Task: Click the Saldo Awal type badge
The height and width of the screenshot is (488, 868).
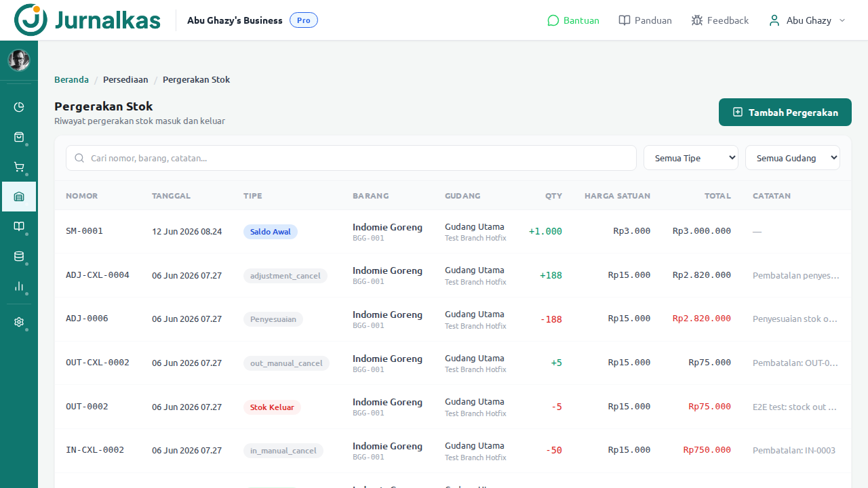Action: coord(271,232)
